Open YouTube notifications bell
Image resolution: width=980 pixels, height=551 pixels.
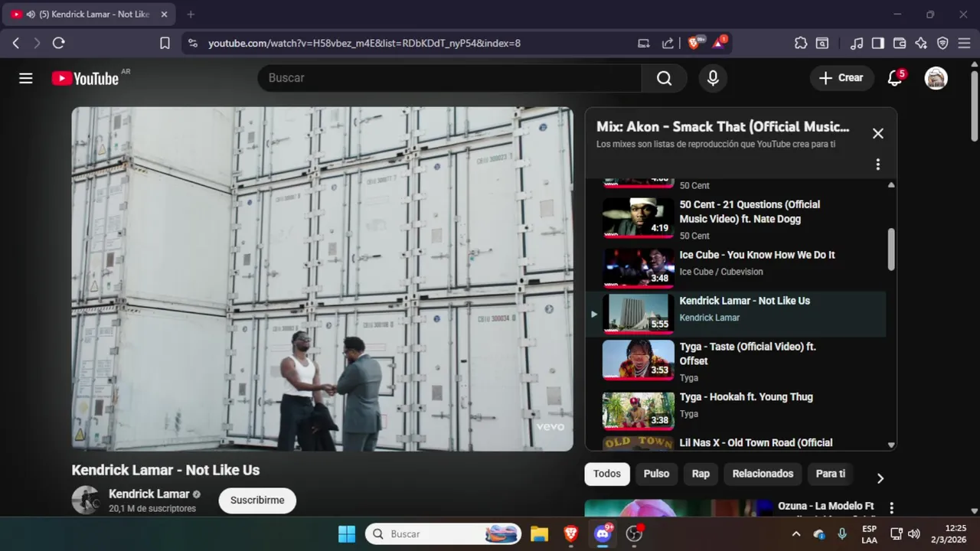[x=894, y=78]
